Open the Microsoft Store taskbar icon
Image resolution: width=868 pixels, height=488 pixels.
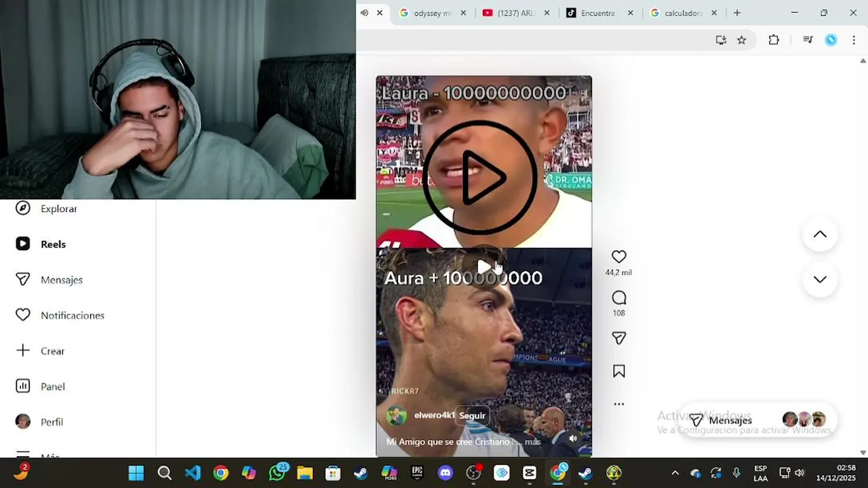coord(332,473)
